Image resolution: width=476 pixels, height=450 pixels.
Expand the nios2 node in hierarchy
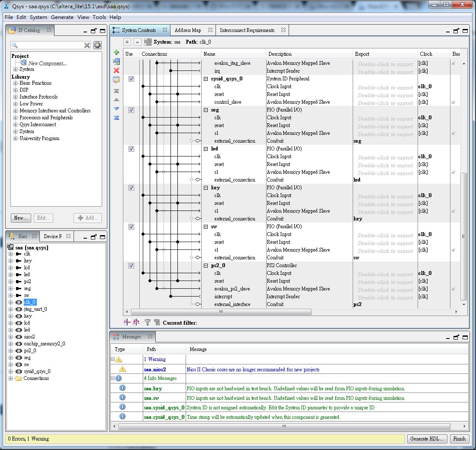11,337
